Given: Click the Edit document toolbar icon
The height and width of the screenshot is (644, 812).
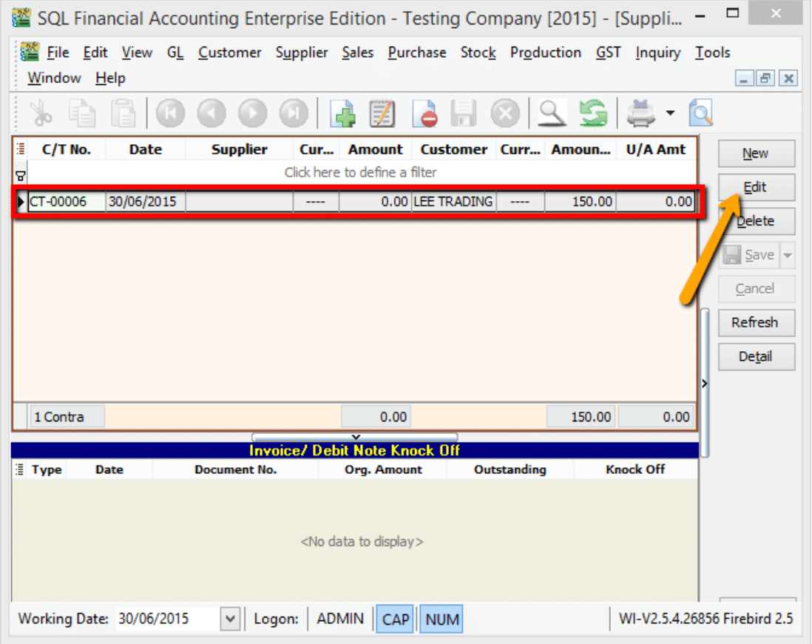Looking at the screenshot, I should click(x=382, y=114).
